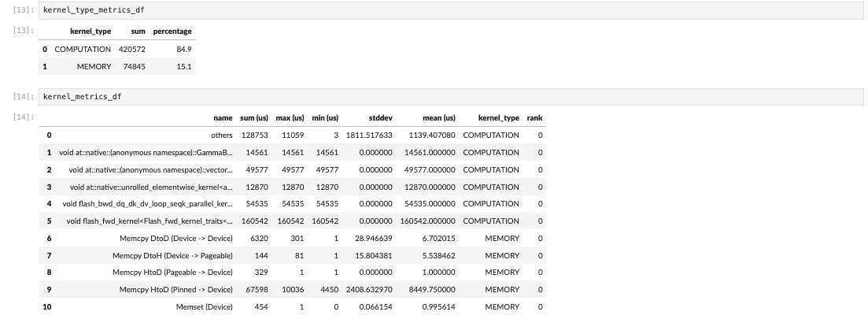Select the Memcpy HtoD (Pageable -> Device) cell

coord(172,273)
